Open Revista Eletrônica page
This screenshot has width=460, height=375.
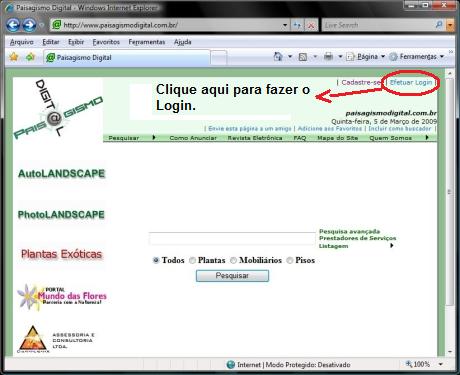coord(255,138)
